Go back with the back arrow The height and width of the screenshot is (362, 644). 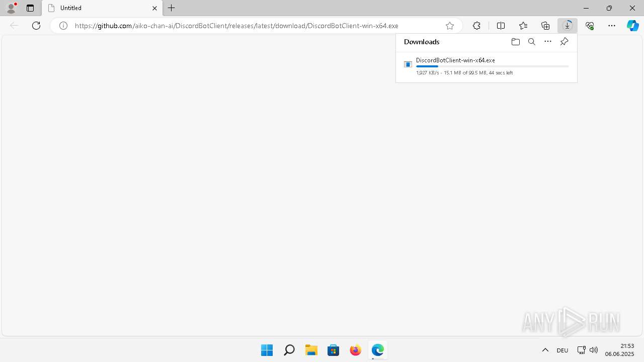click(14, 26)
